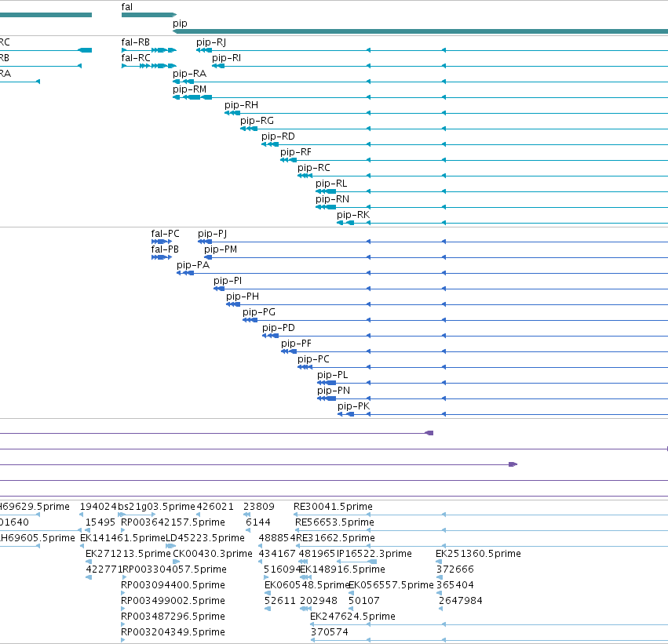
Task: Click protein feature pip-PN
Action: (x=334, y=391)
